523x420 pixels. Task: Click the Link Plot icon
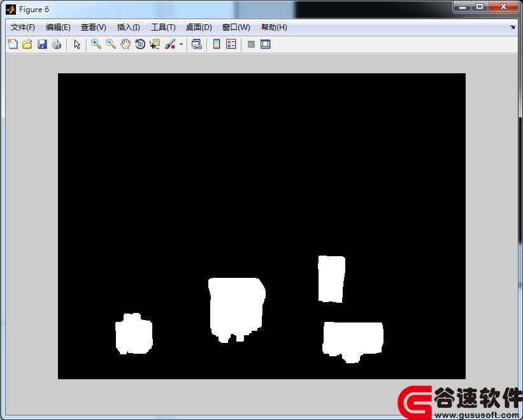(x=196, y=44)
